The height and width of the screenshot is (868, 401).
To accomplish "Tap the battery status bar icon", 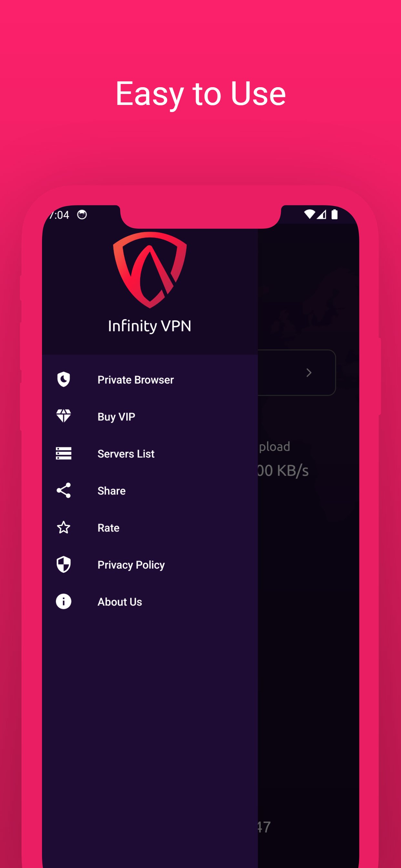I will tap(334, 214).
